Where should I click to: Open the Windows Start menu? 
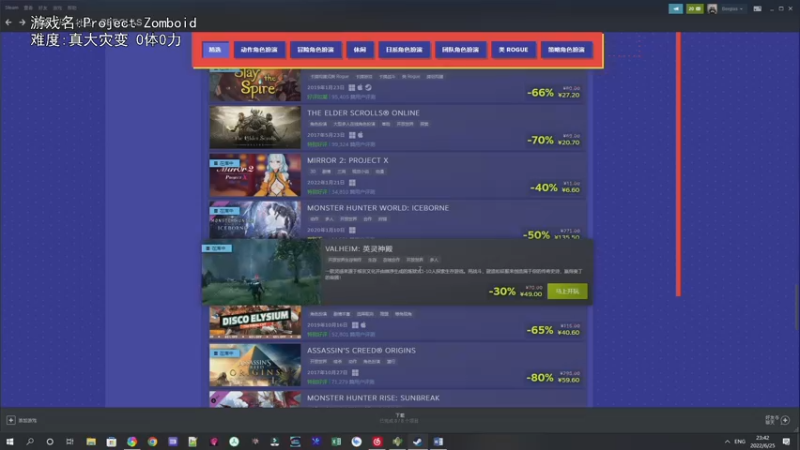click(x=10, y=441)
